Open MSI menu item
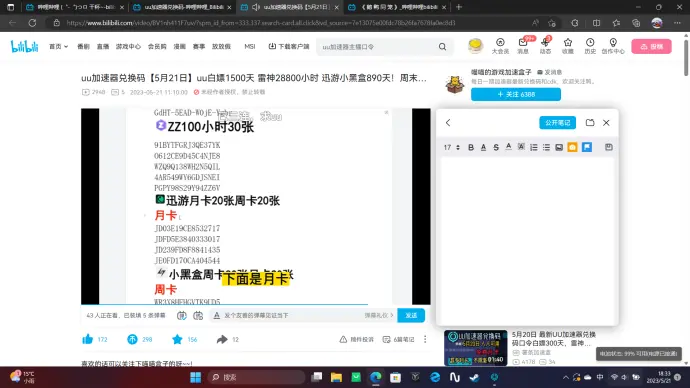The width and height of the screenshot is (690, 388). tap(250, 47)
